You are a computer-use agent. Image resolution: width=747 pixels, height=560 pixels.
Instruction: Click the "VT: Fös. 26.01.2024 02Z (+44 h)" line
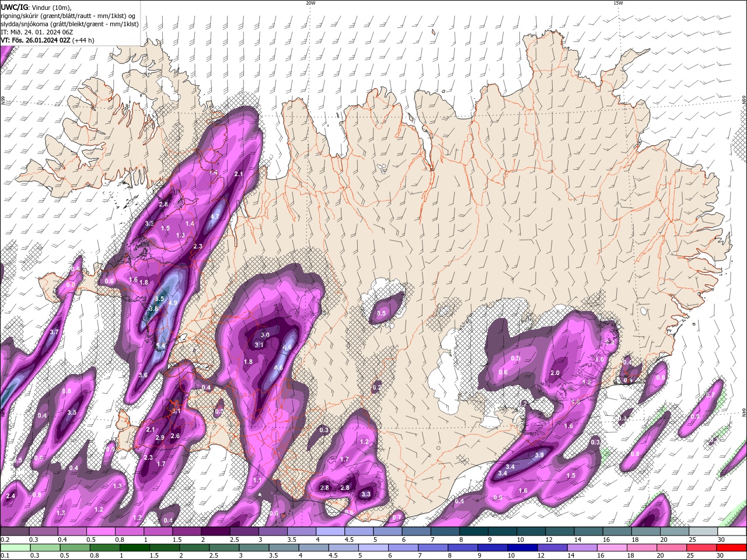pos(47,40)
